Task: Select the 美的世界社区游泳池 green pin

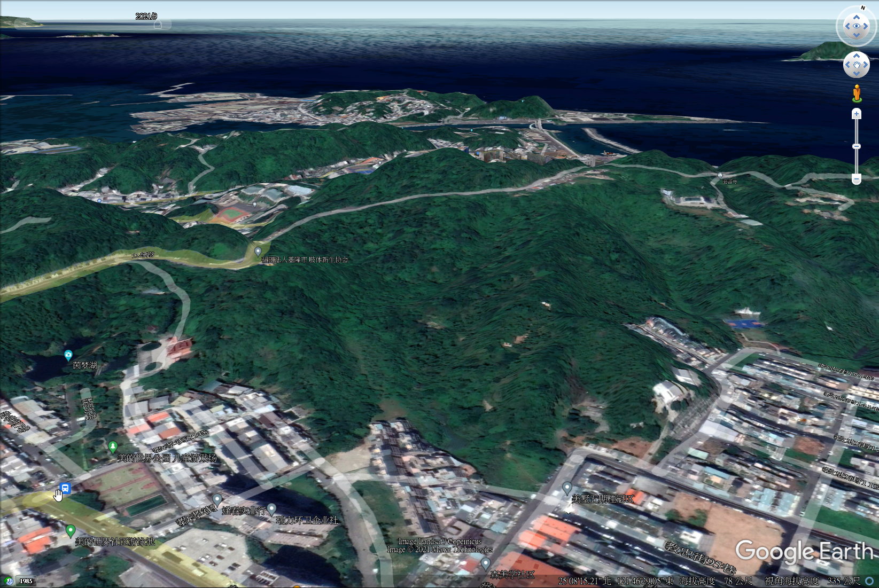Action: [70, 530]
